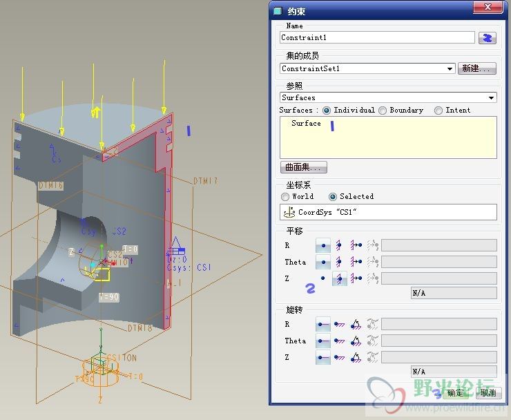The image size is (511, 420).
Task: Open the ConstraintSet1 dropdown
Action: point(450,69)
